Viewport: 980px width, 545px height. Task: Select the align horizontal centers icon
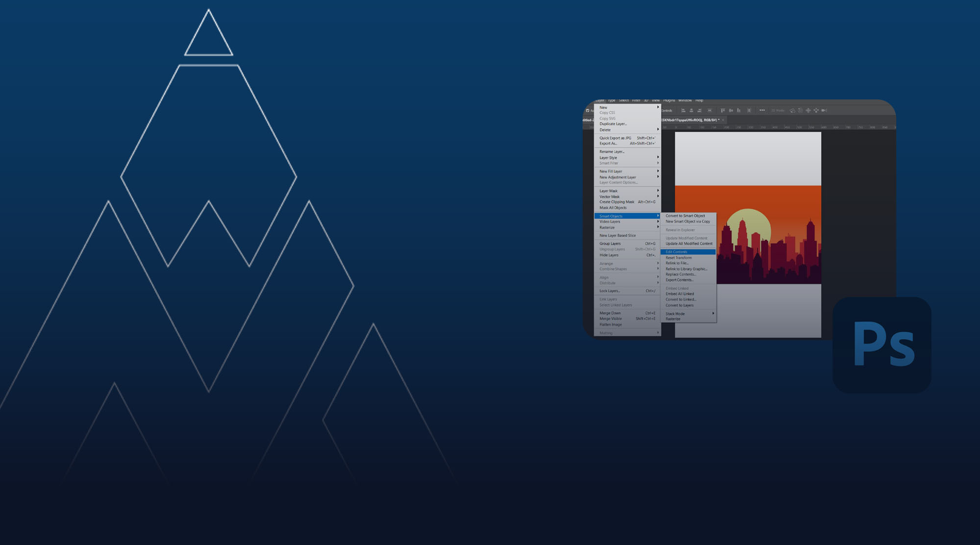click(x=691, y=111)
